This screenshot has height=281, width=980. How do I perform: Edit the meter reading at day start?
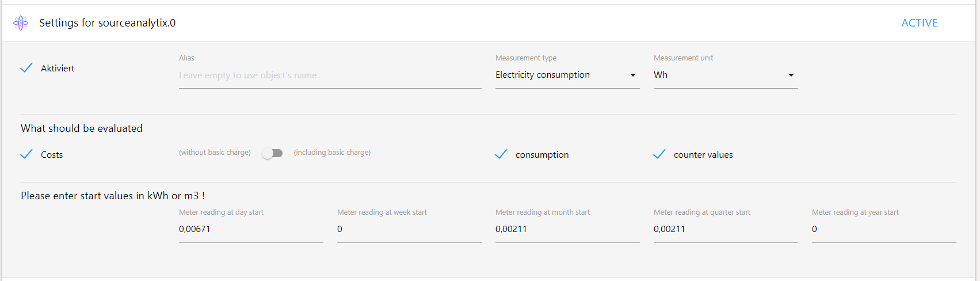(x=251, y=229)
